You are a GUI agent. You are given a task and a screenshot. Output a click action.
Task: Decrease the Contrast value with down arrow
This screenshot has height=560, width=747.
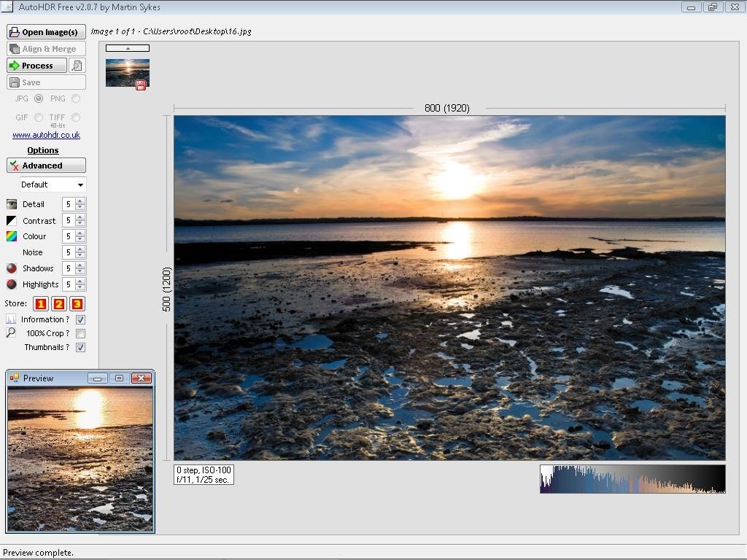coord(80,223)
